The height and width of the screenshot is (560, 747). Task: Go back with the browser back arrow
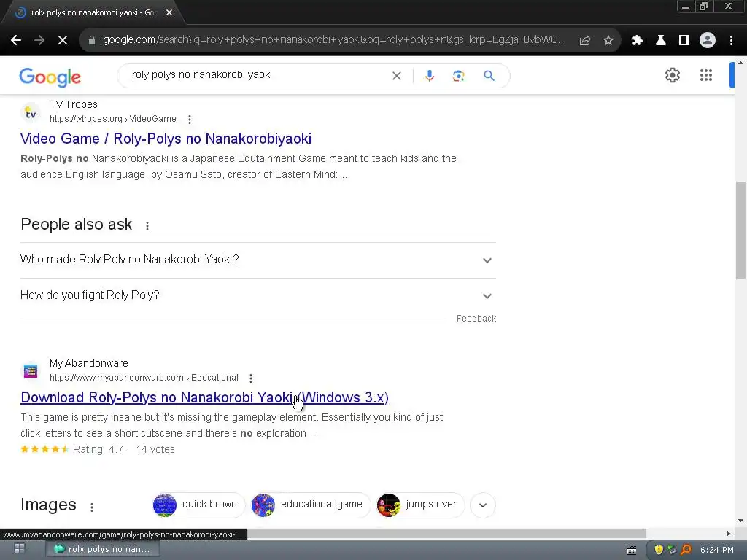[x=16, y=41]
